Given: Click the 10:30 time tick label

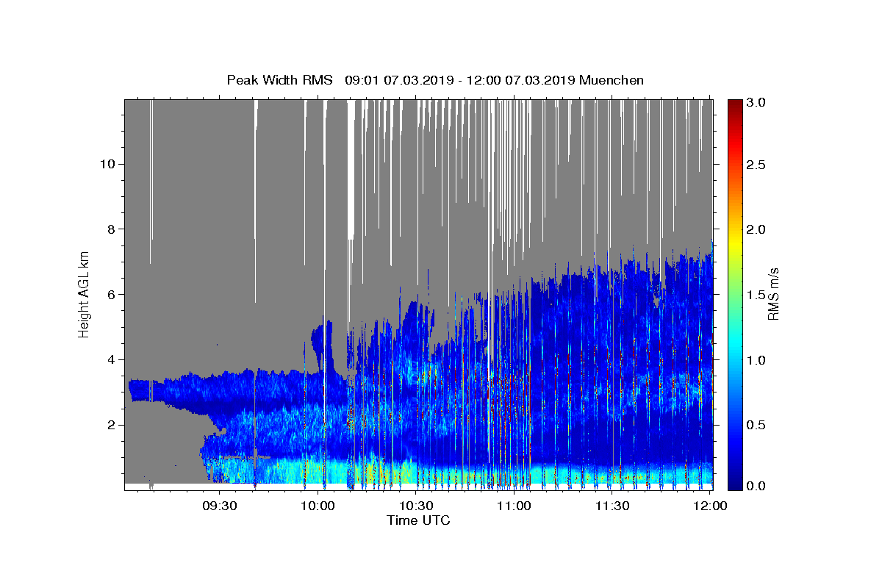Looking at the screenshot, I should (416, 506).
